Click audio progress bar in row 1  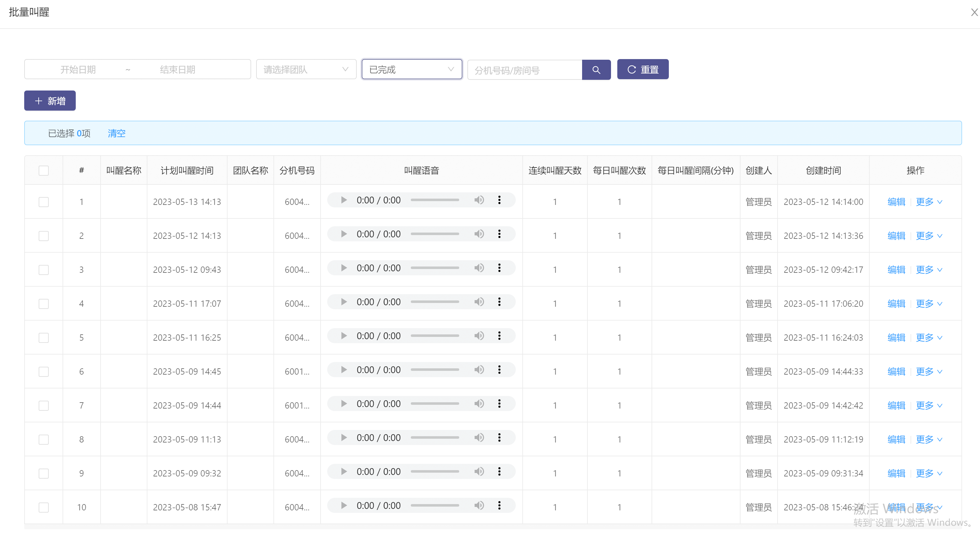435,200
